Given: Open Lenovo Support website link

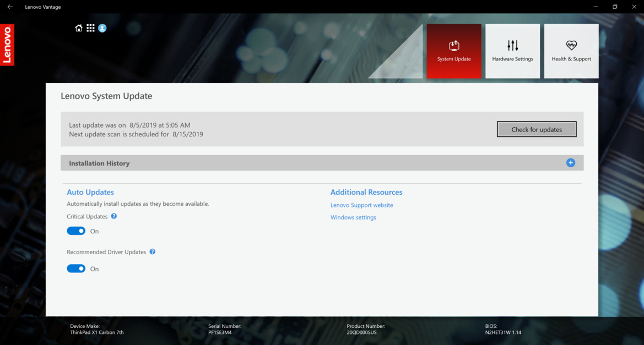Looking at the screenshot, I should coord(361,205).
